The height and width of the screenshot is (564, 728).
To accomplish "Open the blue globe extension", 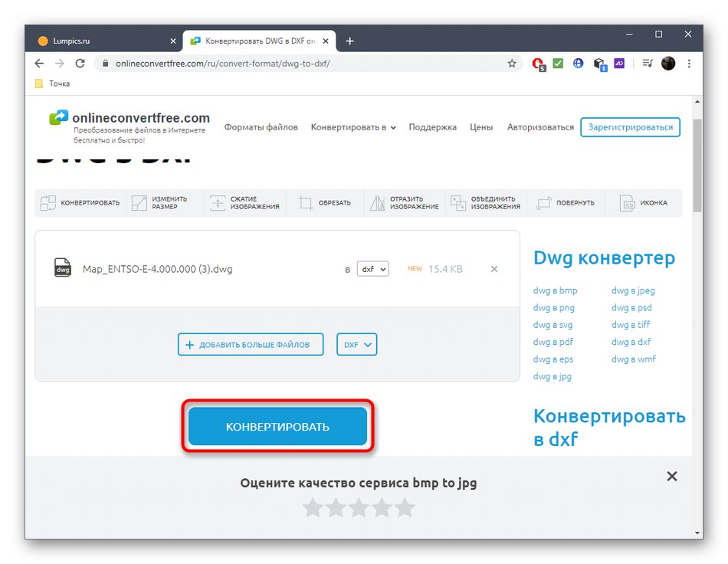I will [578, 63].
